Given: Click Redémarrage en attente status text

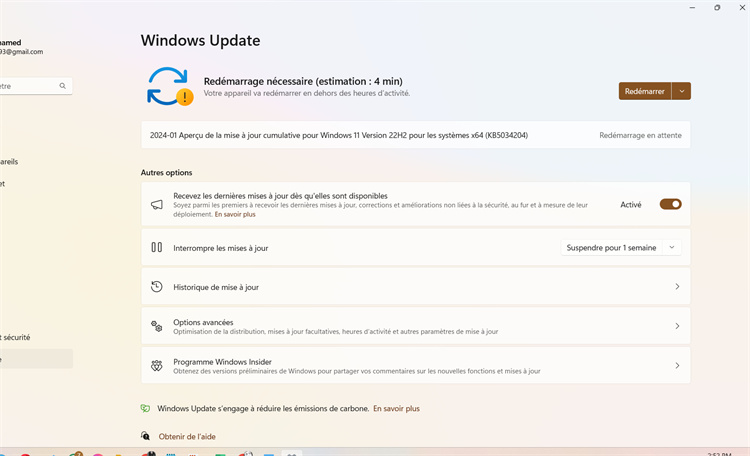Looking at the screenshot, I should coord(640,135).
